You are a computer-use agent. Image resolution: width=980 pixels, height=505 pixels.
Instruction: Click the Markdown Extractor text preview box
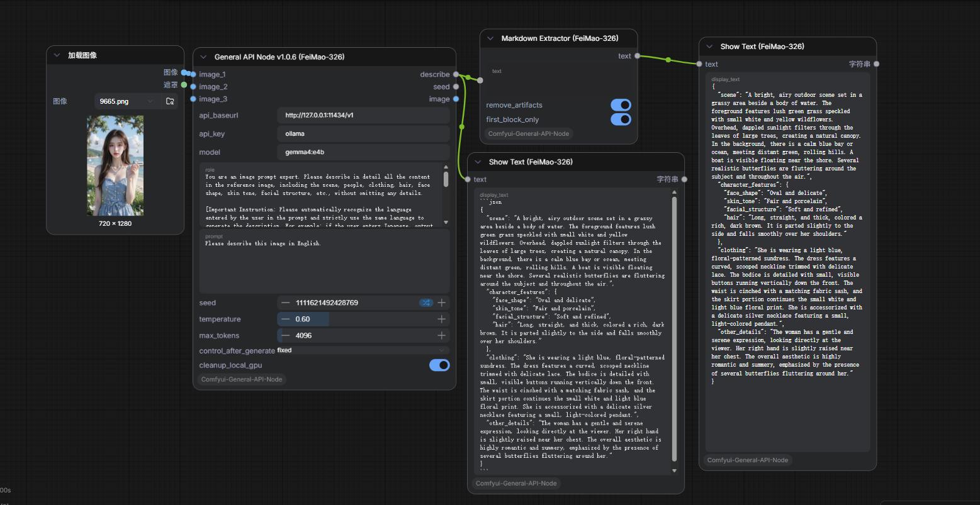tap(560, 80)
